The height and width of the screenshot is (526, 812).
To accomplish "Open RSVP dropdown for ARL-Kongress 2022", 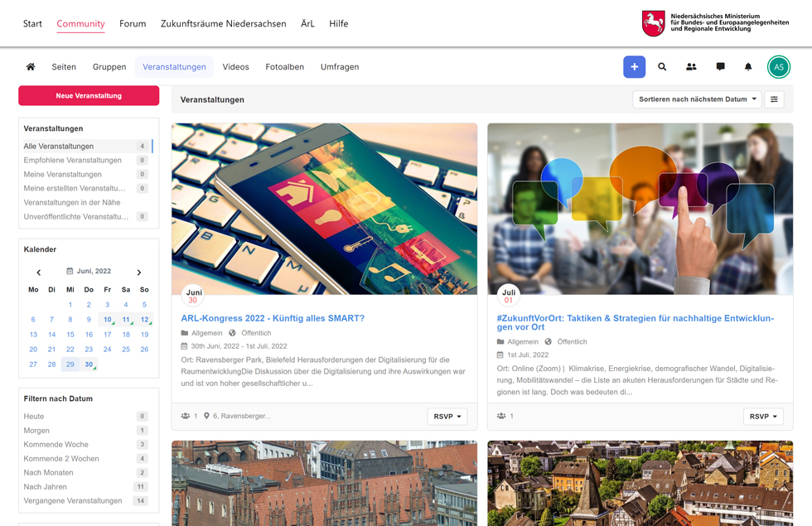I will 447,417.
